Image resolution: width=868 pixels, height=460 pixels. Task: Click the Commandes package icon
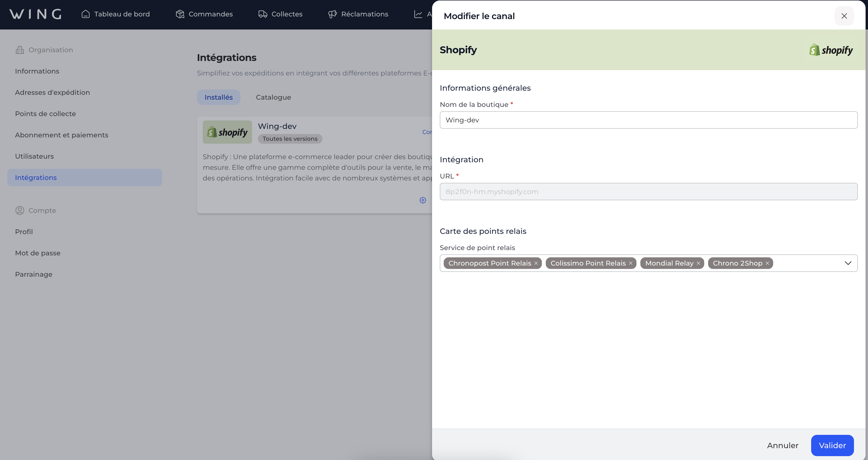coord(180,14)
